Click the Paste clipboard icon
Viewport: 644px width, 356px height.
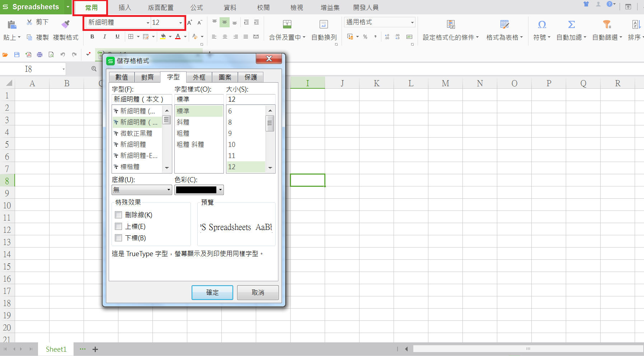(x=12, y=24)
